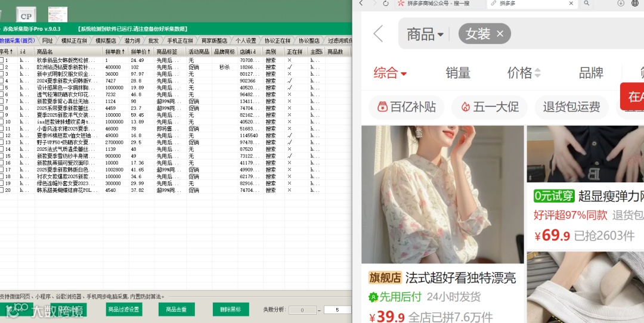Click the browser back arrow
The width and height of the screenshot is (644, 323).
point(361,4)
